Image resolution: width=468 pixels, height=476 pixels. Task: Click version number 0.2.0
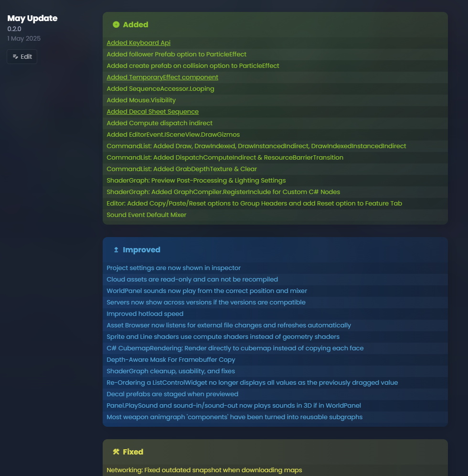(x=14, y=29)
